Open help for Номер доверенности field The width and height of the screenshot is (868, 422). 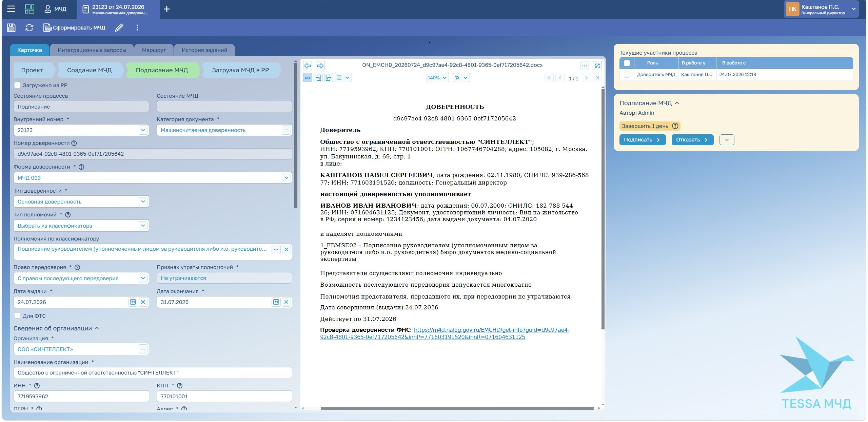[74, 143]
